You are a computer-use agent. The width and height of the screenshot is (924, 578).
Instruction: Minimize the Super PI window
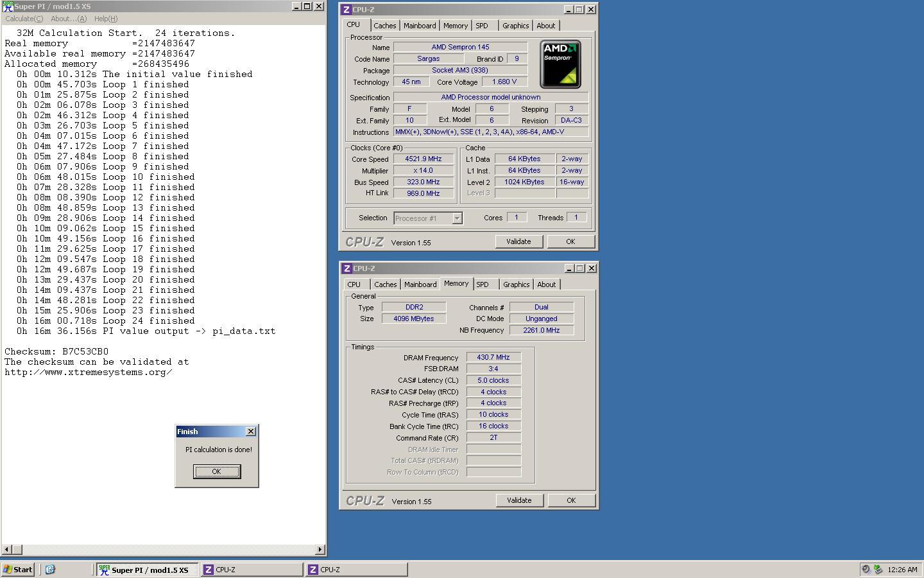click(x=296, y=6)
